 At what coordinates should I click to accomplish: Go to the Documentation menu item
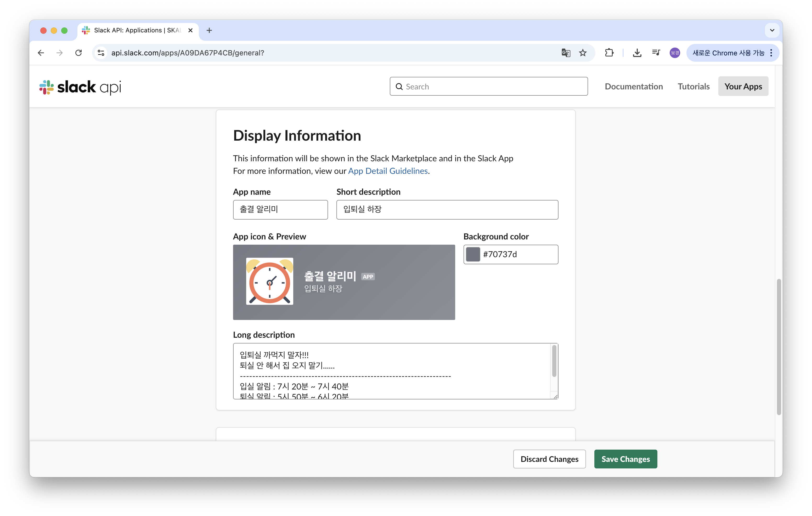tap(634, 87)
